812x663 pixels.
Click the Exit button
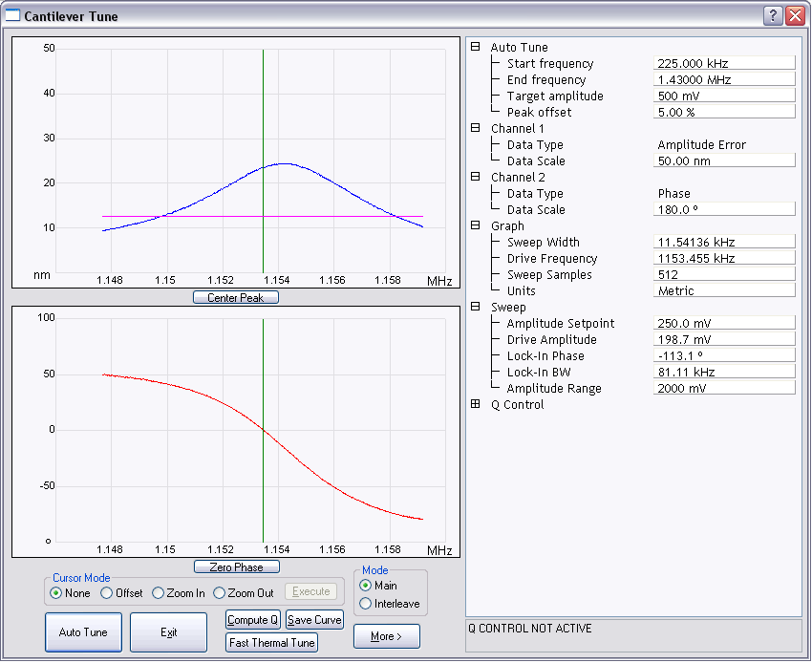click(168, 632)
